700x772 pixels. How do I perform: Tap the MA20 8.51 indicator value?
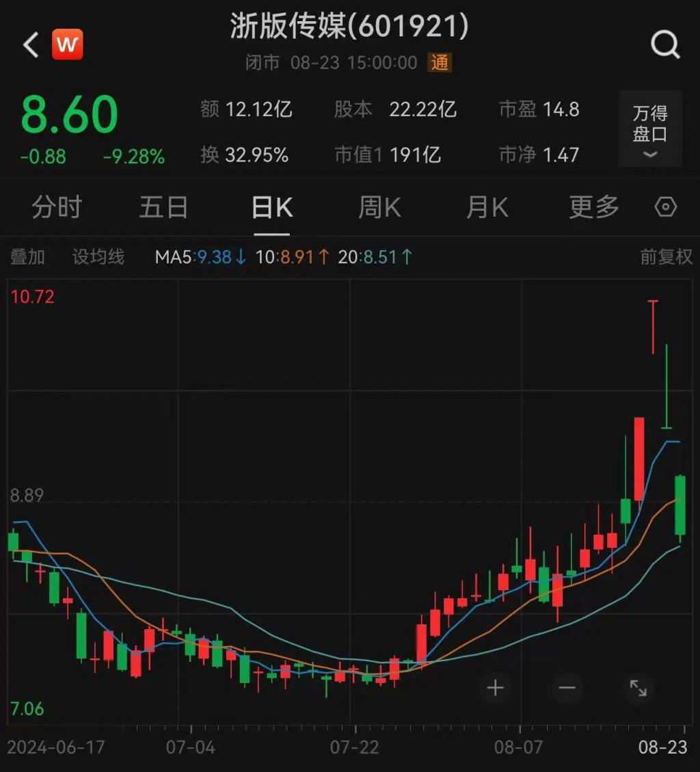[375, 256]
